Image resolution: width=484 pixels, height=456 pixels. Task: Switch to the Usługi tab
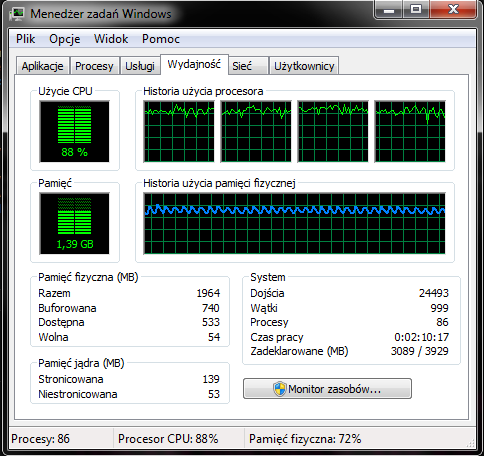pos(140,66)
